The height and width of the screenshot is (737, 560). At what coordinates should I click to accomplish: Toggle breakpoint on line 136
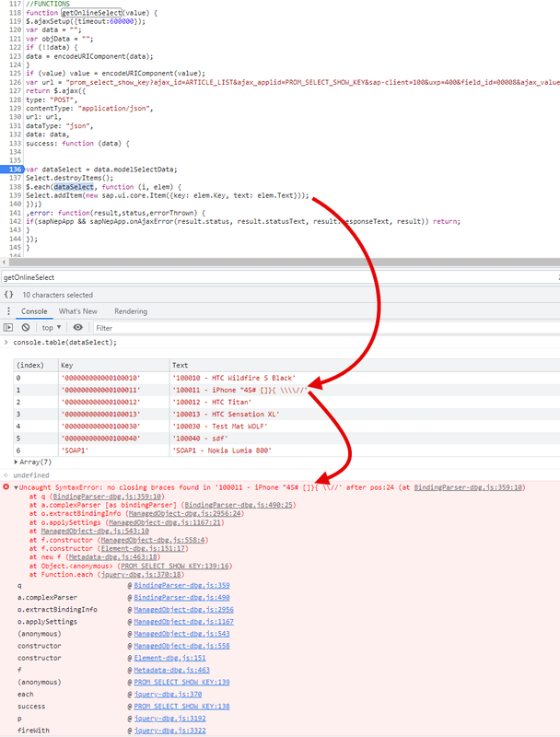(15, 170)
